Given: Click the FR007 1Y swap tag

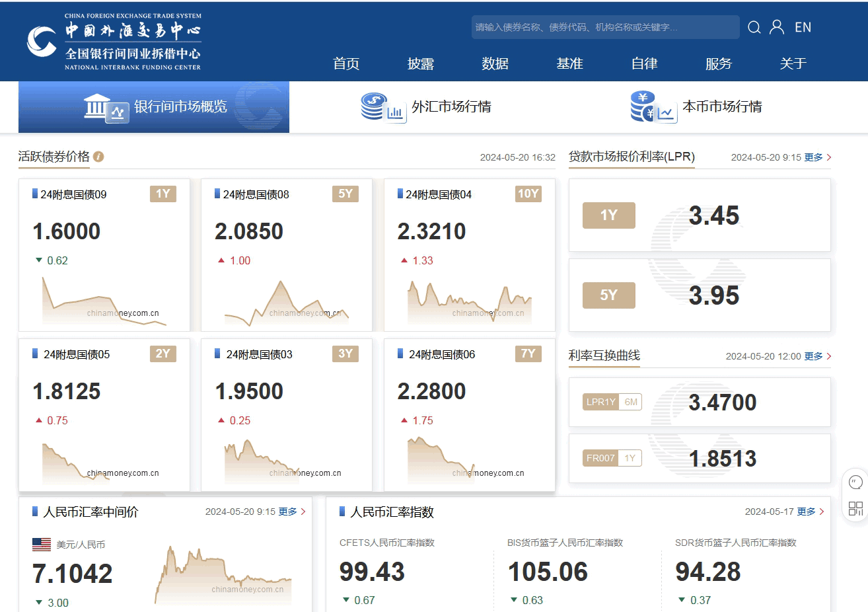Looking at the screenshot, I should (612, 458).
